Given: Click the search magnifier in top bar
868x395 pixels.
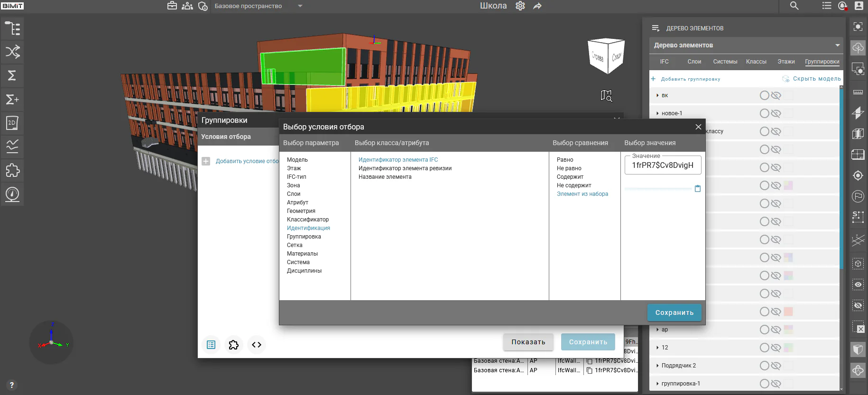Looking at the screenshot, I should pos(794,6).
